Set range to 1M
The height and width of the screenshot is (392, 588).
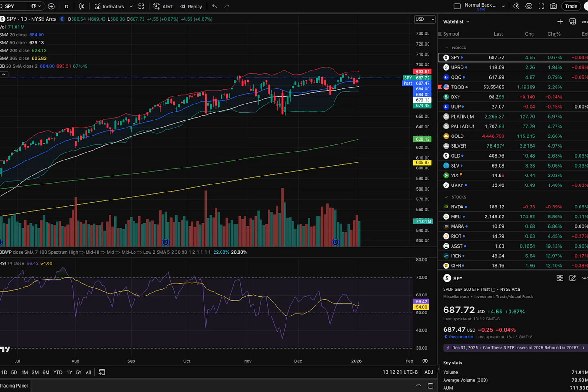coord(24,372)
